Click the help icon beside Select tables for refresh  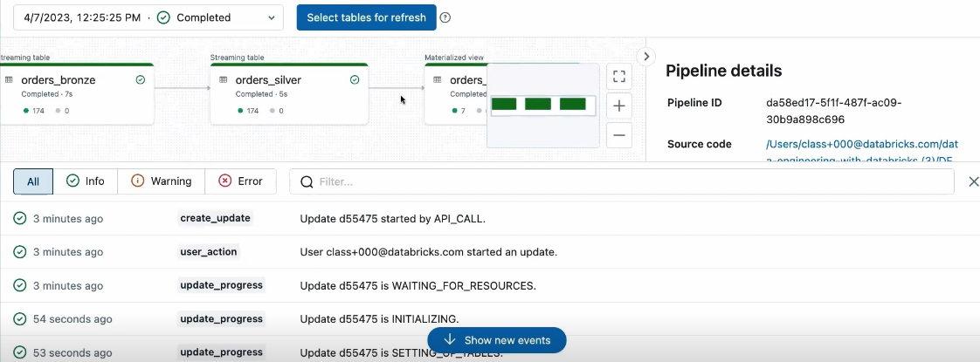445,17
